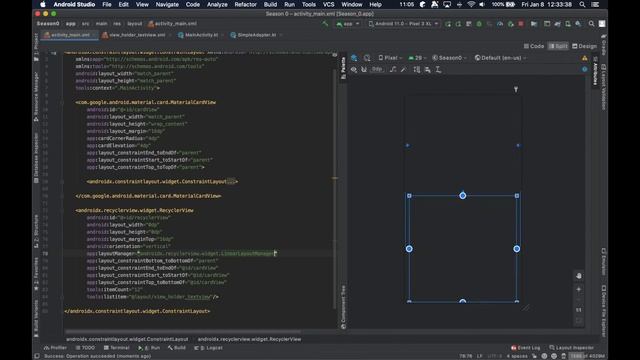Open the Profiler tool window
The width and height of the screenshot is (640, 360).
click(55, 348)
